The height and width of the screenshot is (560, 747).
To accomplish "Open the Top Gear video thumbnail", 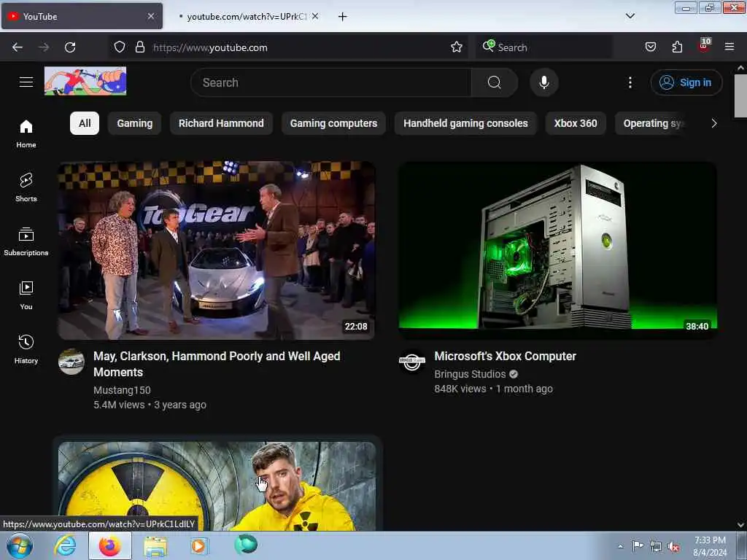I will click(216, 251).
